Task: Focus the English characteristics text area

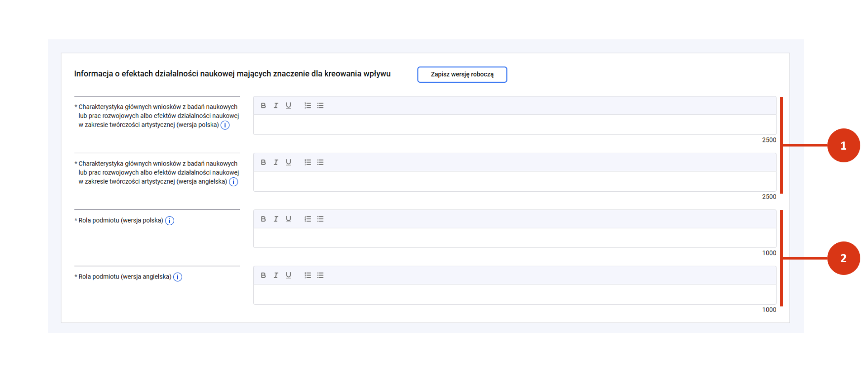Action: pyautogui.click(x=514, y=181)
